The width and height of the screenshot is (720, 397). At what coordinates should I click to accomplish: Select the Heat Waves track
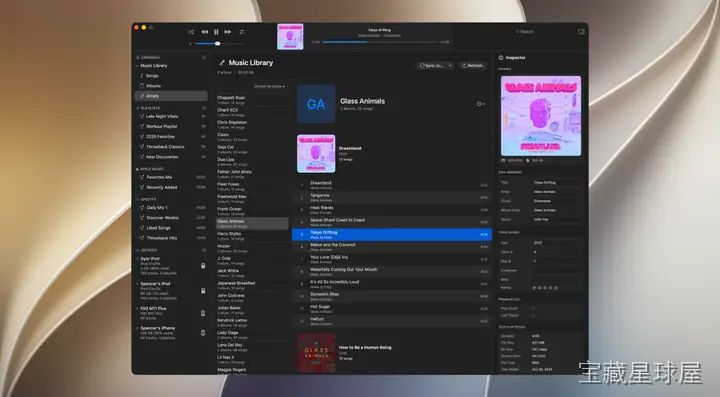coord(392,210)
